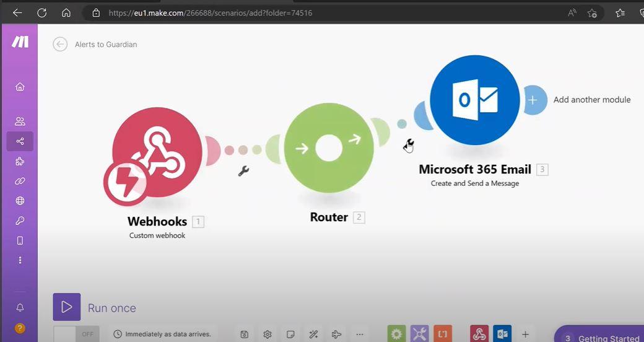Open the Router module

point(329,148)
